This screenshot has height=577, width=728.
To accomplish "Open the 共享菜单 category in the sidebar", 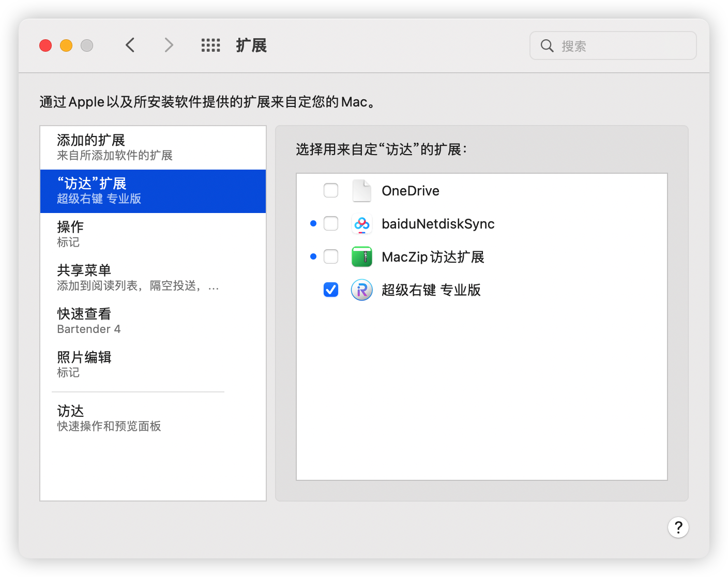I will (153, 278).
